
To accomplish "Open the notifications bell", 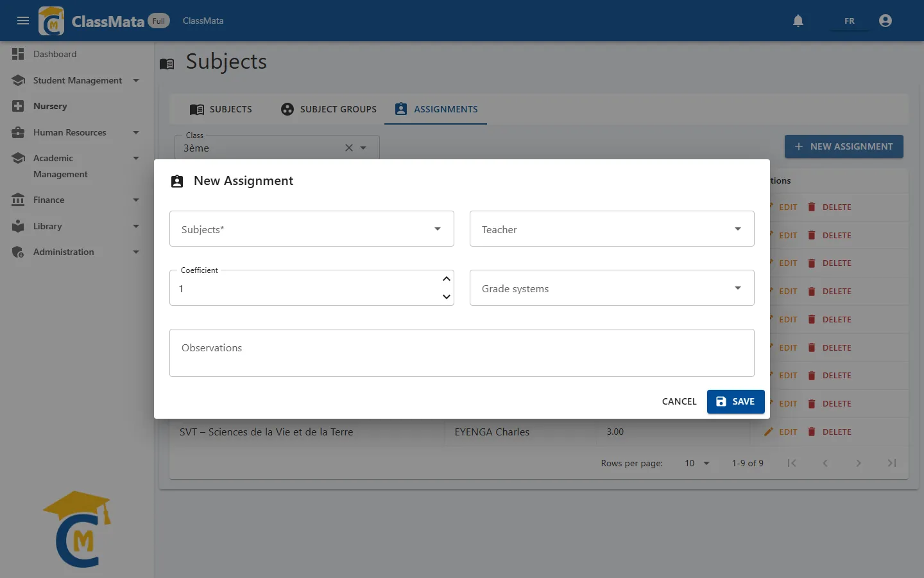I will point(798,21).
